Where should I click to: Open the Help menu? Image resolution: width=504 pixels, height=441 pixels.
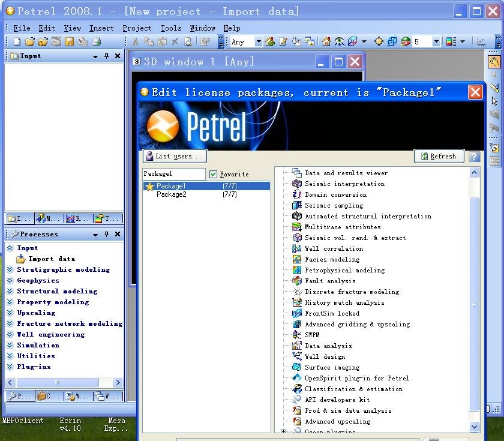click(x=232, y=28)
